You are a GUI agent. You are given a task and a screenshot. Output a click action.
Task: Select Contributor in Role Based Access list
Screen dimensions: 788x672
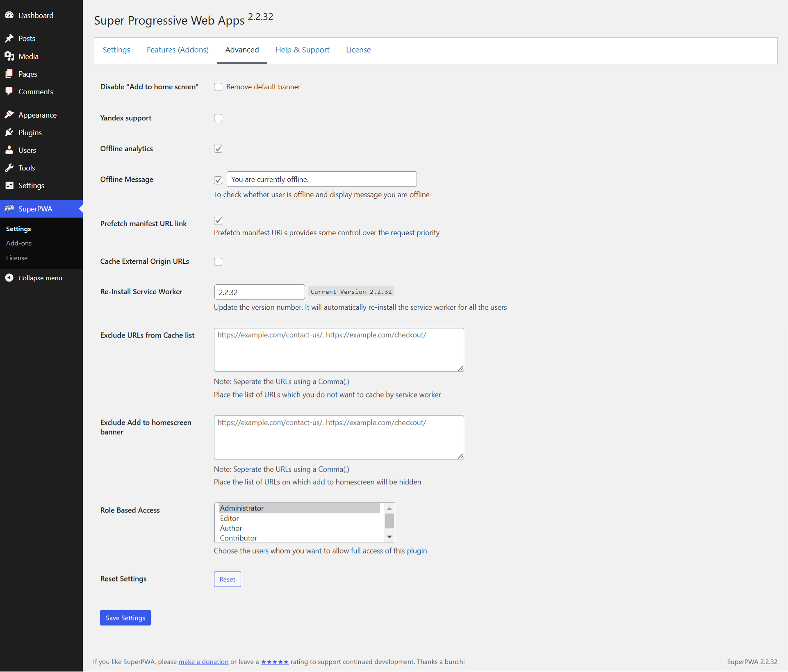300,538
